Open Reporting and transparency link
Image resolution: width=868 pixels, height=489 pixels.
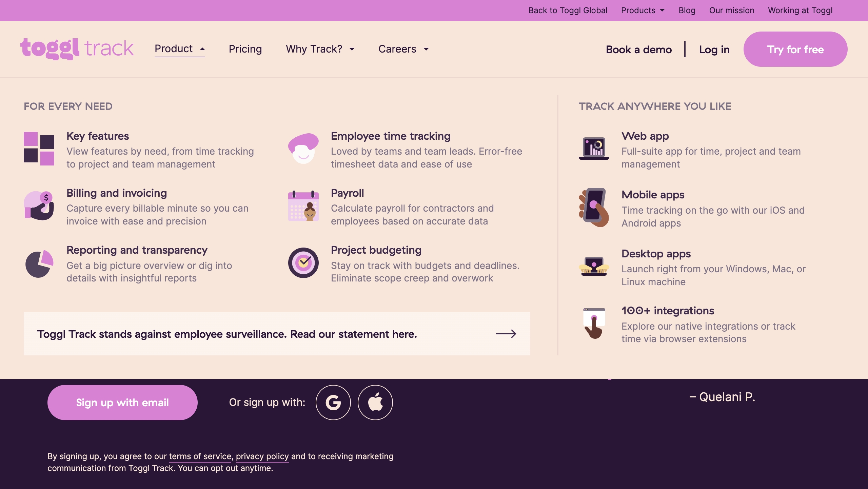[137, 250]
